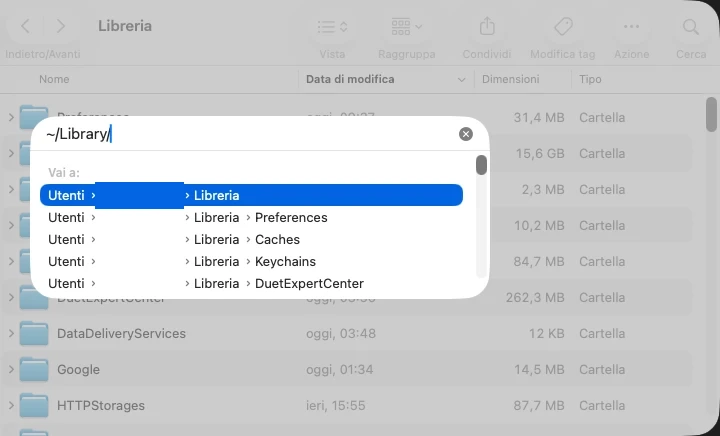Select the Google folder icon
The image size is (720, 436).
coord(34,369)
